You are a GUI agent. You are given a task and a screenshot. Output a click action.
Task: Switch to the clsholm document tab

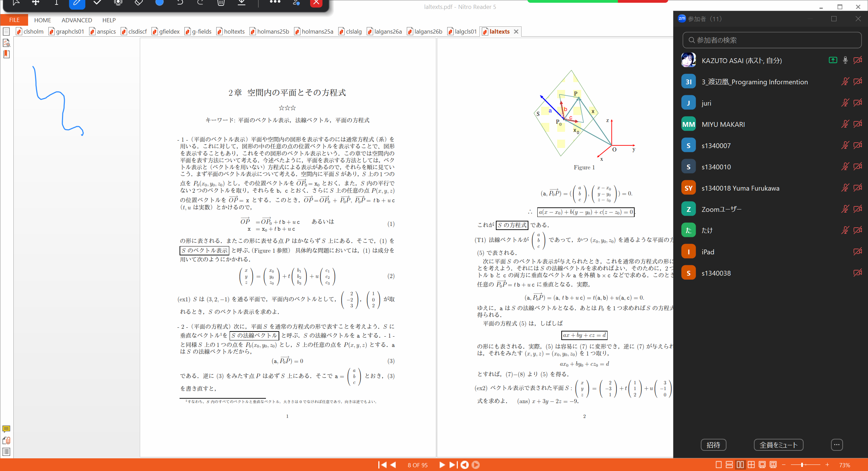coord(30,32)
